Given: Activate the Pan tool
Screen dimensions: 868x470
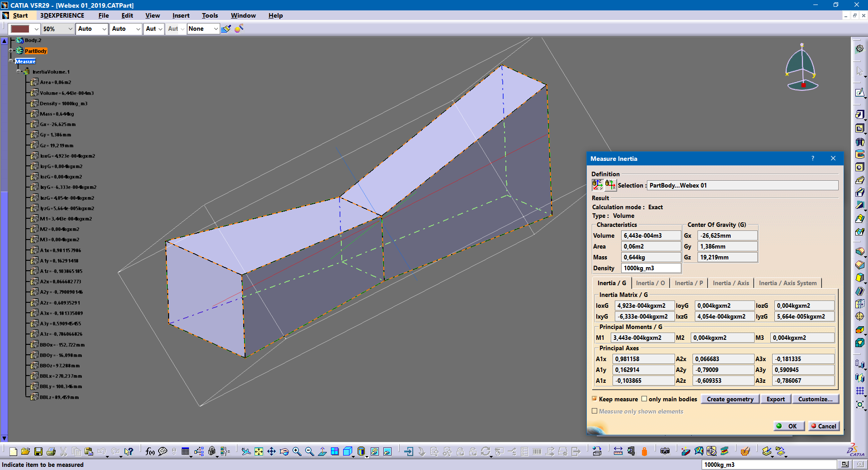Looking at the screenshot, I should tap(272, 451).
